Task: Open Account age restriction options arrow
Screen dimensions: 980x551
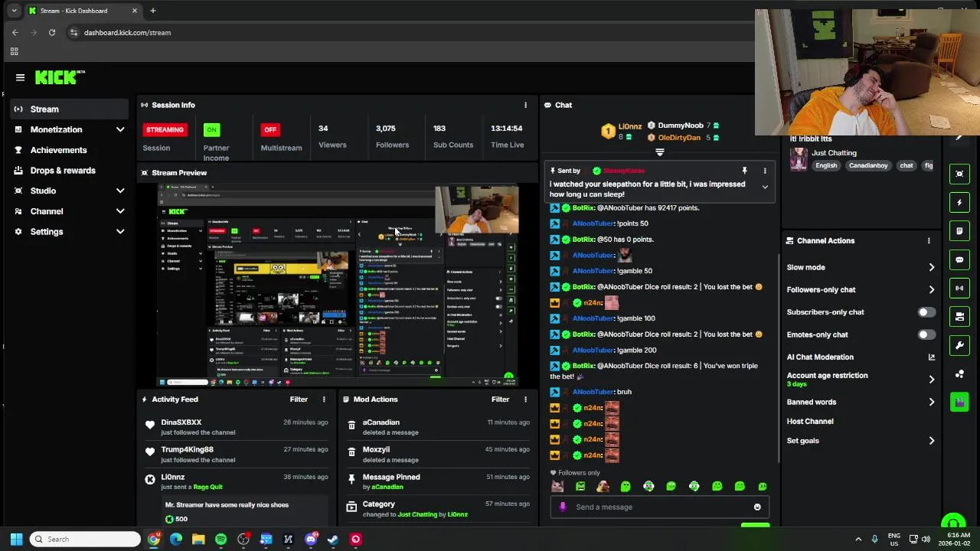Action: 931,380
